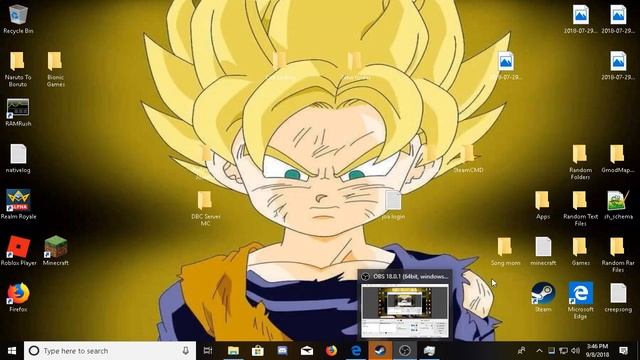The image size is (640, 360).
Task: Switch to OBS on the taskbar
Action: [x=404, y=351]
